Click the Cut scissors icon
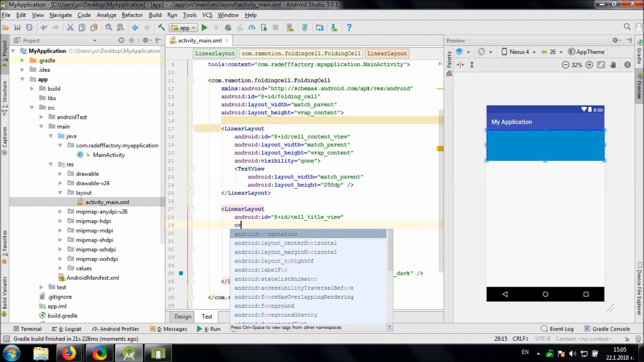The width and height of the screenshot is (644, 362). point(70,28)
